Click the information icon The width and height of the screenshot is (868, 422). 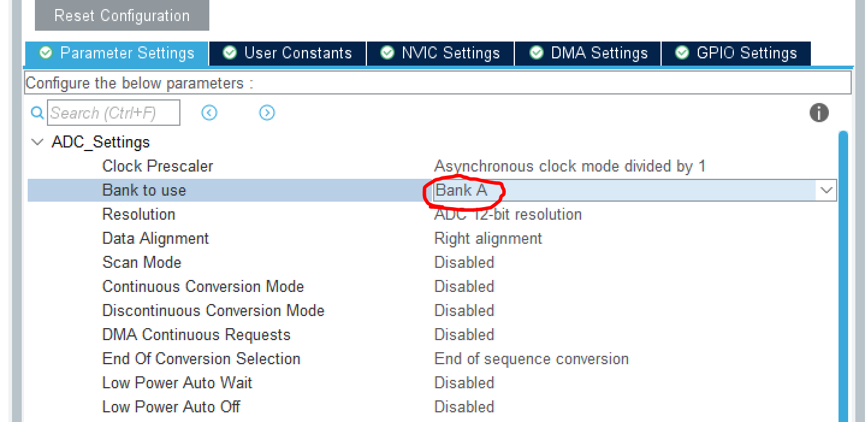[819, 113]
